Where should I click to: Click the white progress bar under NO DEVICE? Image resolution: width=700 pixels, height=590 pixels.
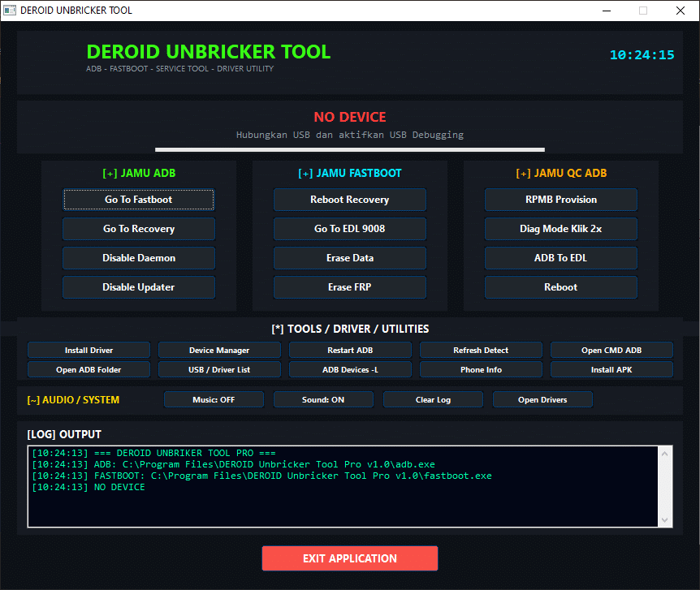[349, 150]
